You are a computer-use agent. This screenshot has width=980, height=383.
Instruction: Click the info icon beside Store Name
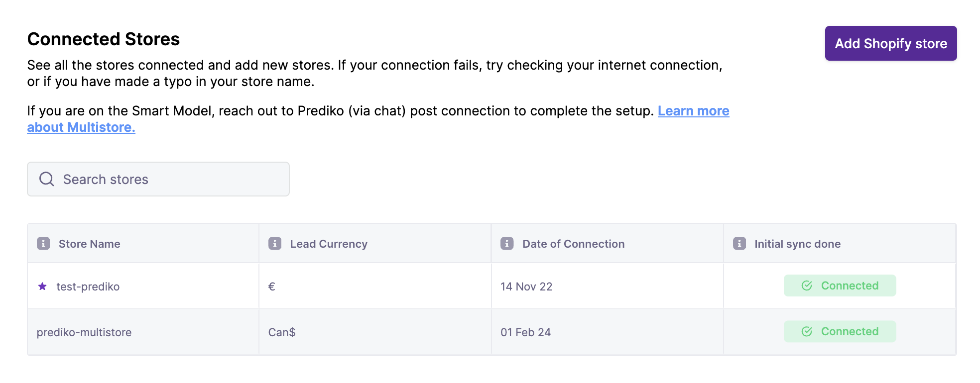(43, 244)
